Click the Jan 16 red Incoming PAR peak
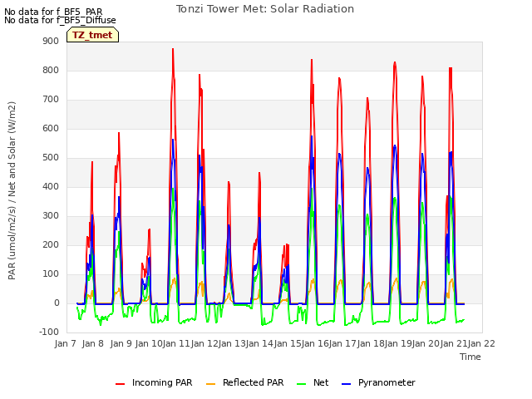This screenshot has height=399, width=532. (312, 60)
